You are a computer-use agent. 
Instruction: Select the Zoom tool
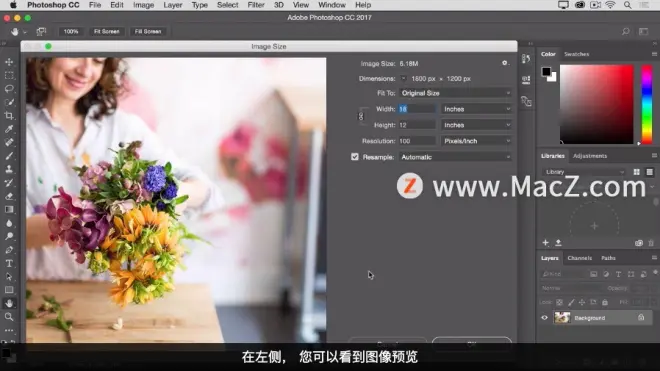click(9, 317)
